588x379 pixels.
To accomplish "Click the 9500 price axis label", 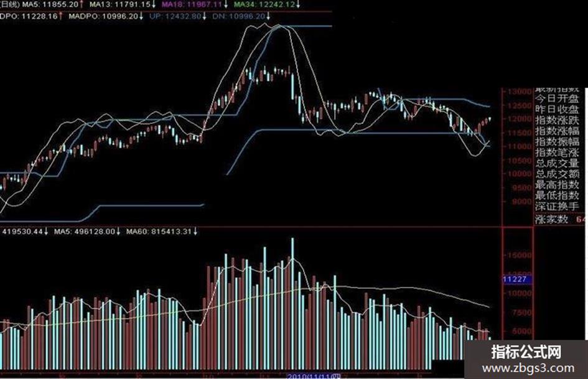I will coord(522,188).
